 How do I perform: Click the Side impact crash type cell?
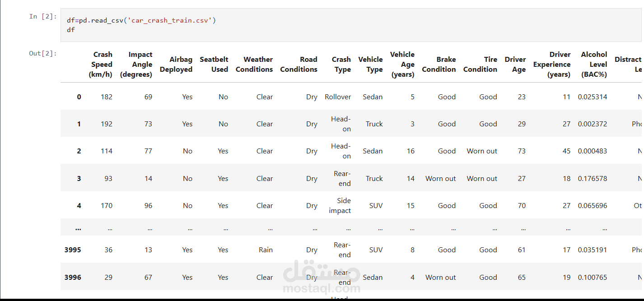(x=340, y=205)
